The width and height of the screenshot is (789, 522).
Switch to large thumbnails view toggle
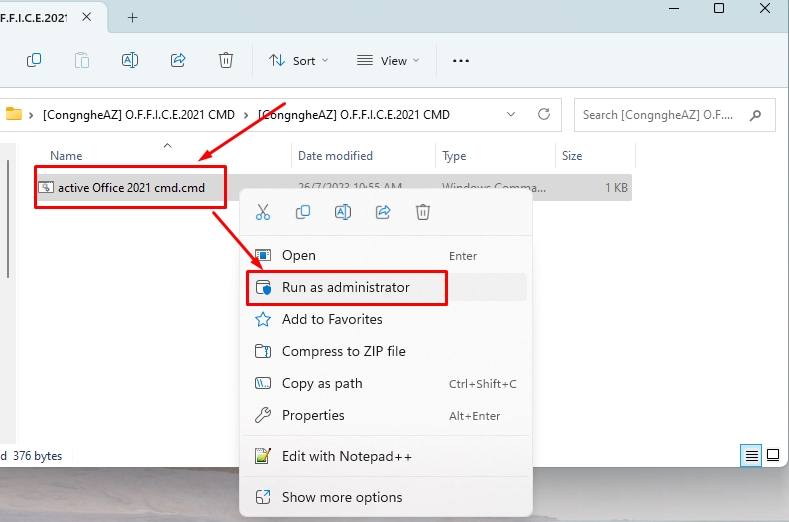[773, 456]
